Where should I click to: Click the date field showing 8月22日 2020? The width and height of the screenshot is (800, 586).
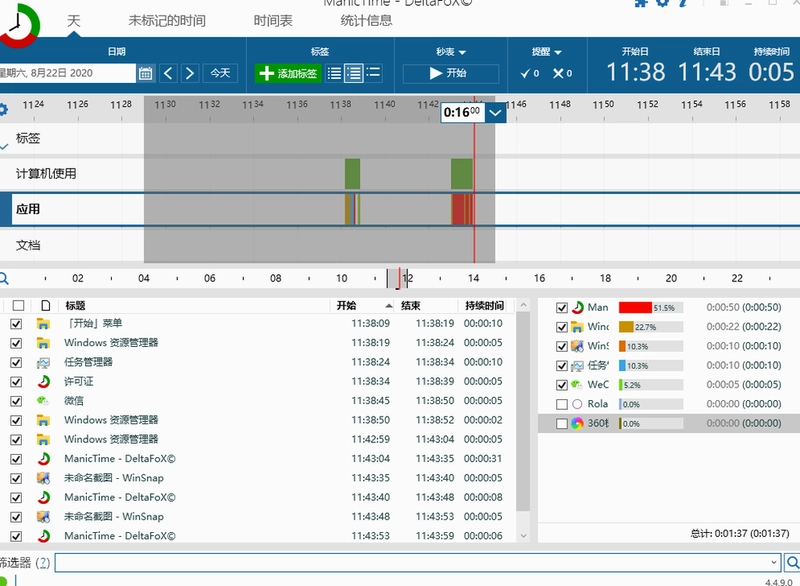(x=67, y=73)
